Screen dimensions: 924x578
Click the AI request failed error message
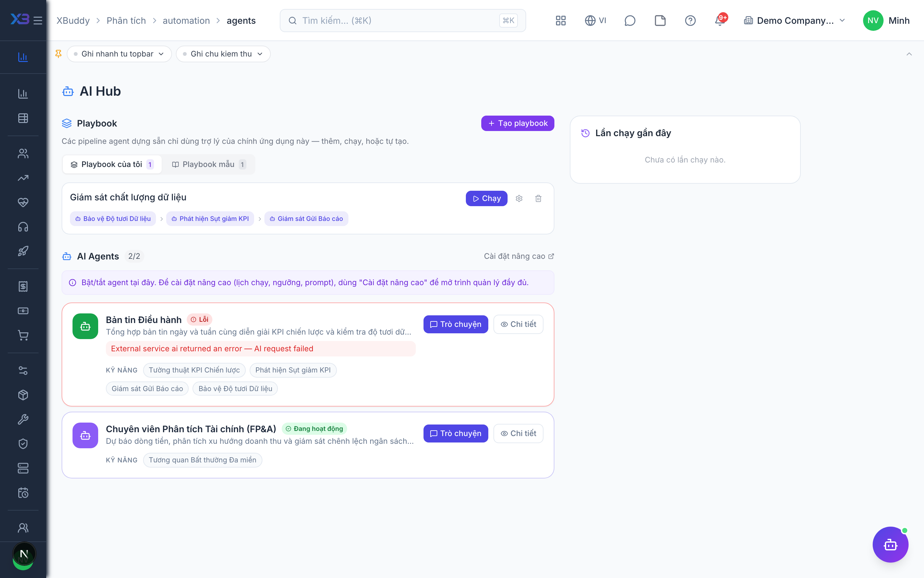pos(261,349)
